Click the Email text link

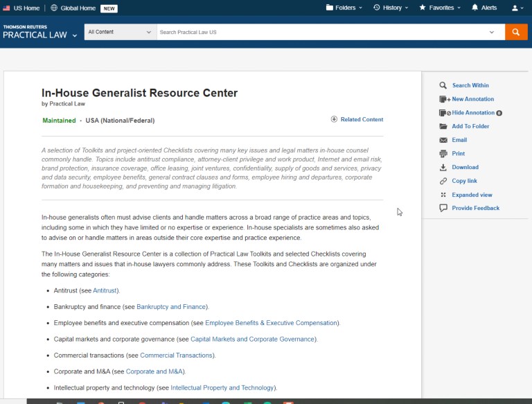click(459, 140)
